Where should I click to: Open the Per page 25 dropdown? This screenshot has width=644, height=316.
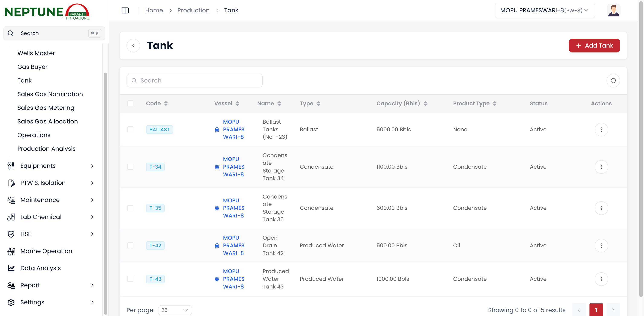175,310
